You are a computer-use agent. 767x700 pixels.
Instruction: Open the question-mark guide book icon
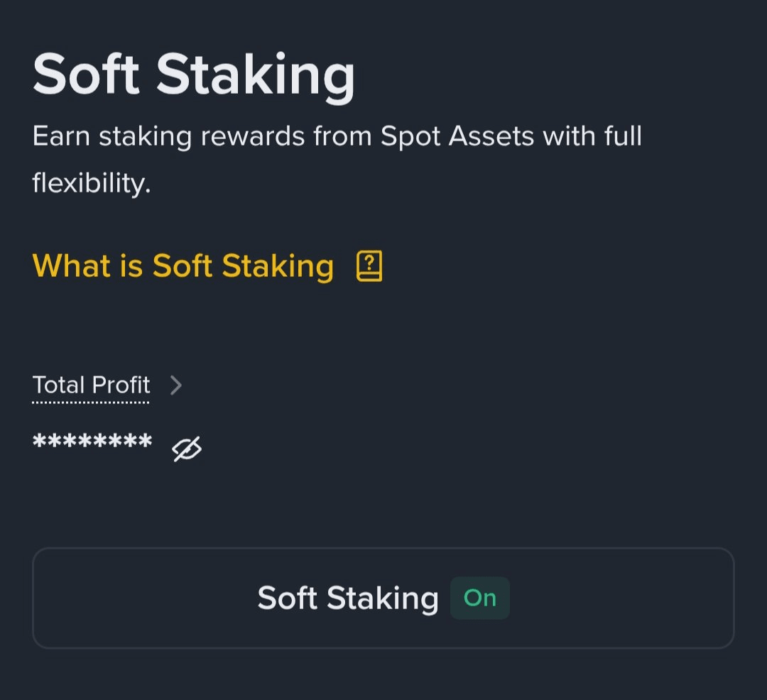[369, 266]
